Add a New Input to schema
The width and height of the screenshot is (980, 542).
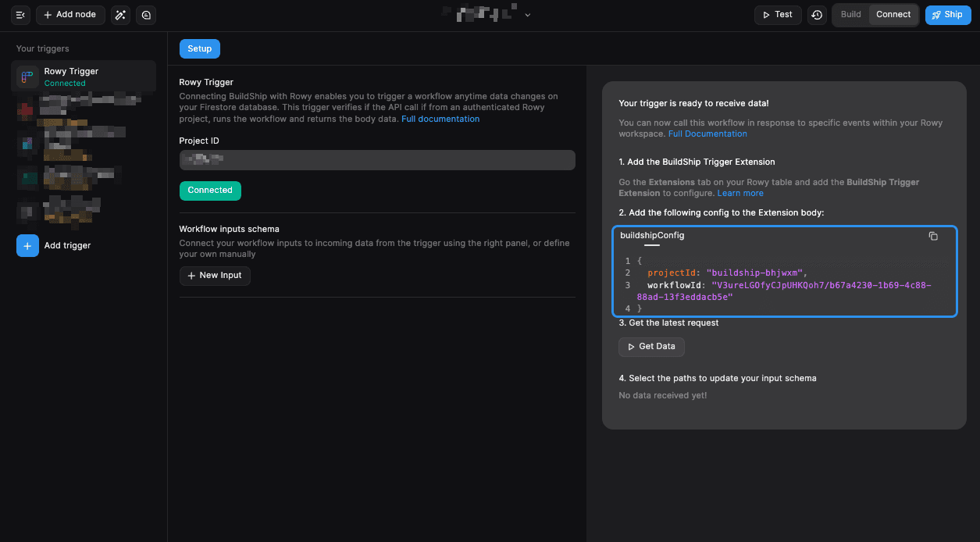coord(215,276)
